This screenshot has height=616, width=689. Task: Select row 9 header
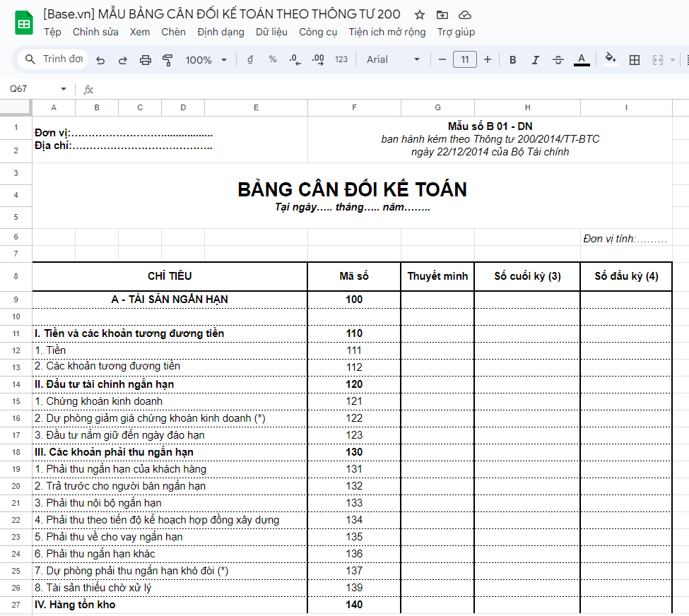16,300
